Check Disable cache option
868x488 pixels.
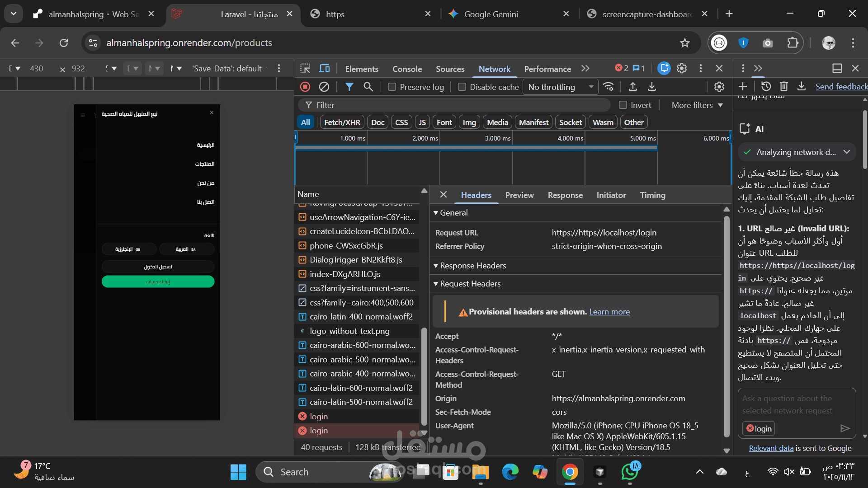[462, 87]
